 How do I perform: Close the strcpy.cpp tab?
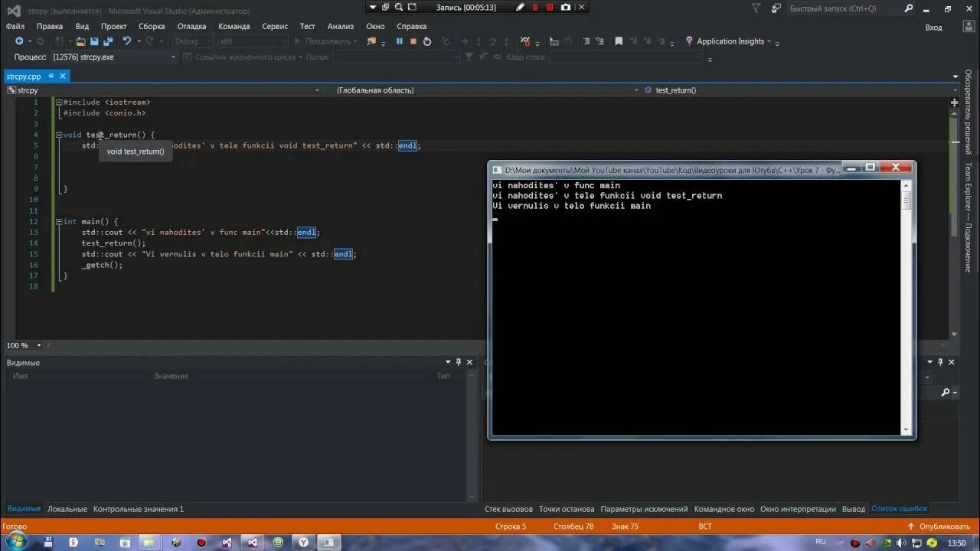[63, 77]
